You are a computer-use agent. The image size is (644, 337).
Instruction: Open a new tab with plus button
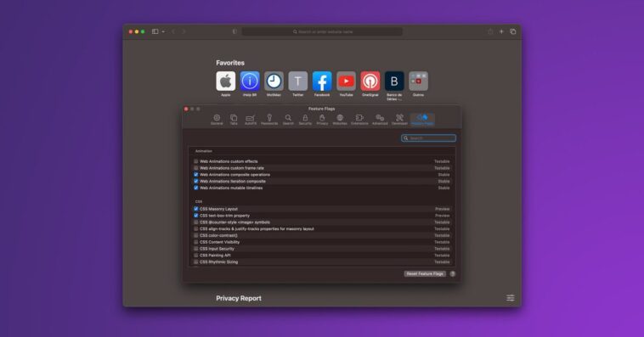pyautogui.click(x=501, y=31)
